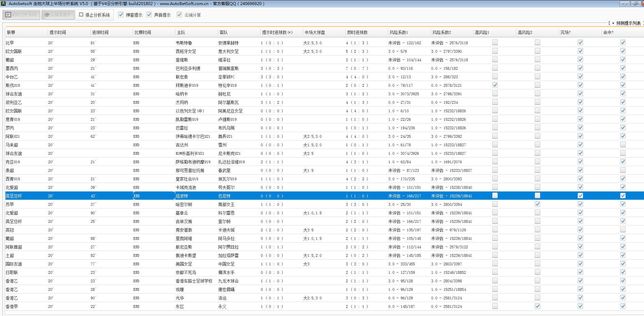Image resolution: width=644 pixels, height=316 pixels.
Task: Sort by the 联赛 column header
Action: 11,32
